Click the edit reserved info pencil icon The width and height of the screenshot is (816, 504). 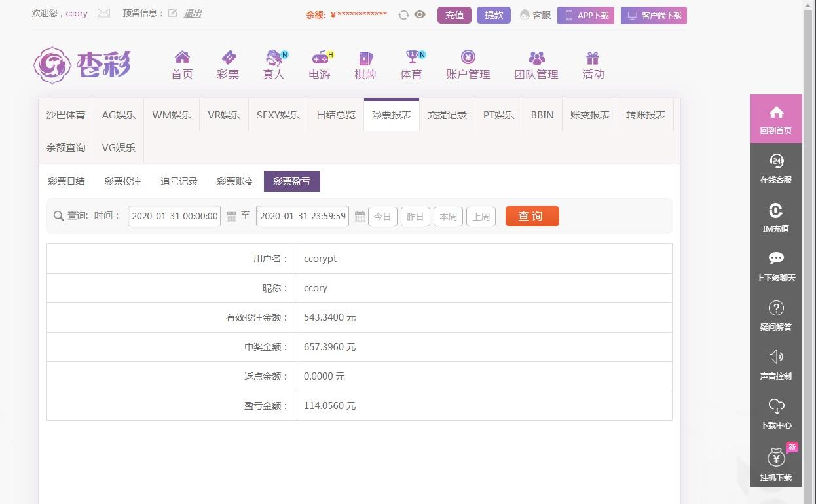coord(173,13)
